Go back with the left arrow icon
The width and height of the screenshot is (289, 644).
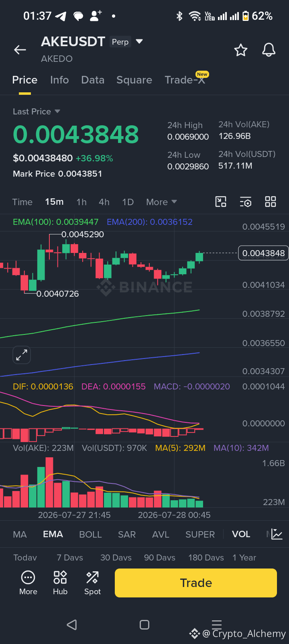20,50
